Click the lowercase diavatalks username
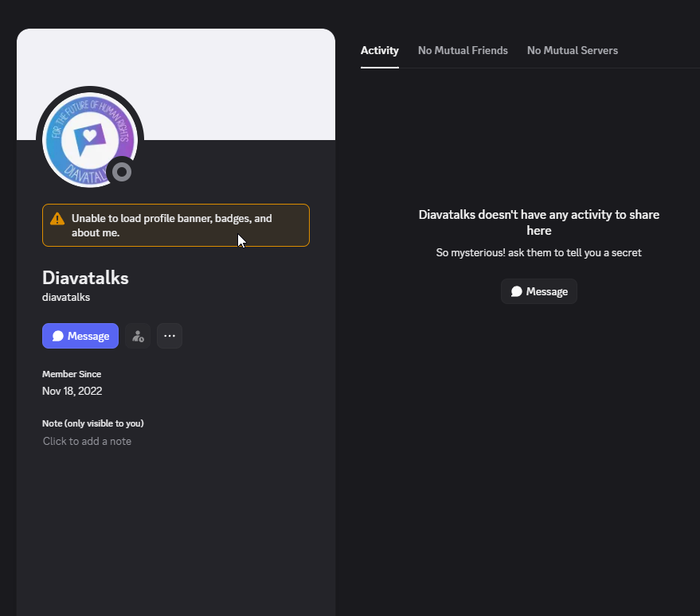The height and width of the screenshot is (616, 700). 66,297
